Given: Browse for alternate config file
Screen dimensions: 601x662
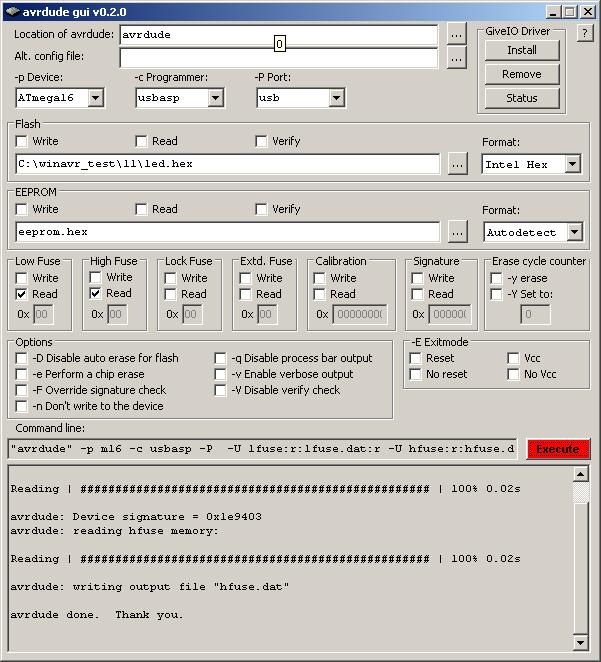Looking at the screenshot, I should [457, 58].
